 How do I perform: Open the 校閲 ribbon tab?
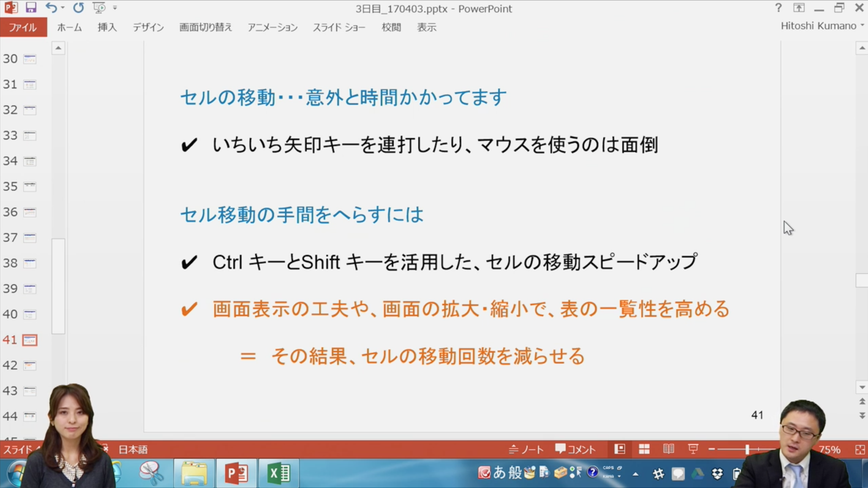pyautogui.click(x=391, y=27)
